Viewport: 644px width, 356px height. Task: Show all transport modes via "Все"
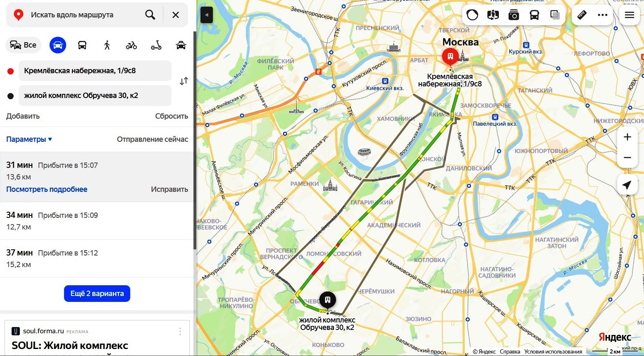coord(24,45)
